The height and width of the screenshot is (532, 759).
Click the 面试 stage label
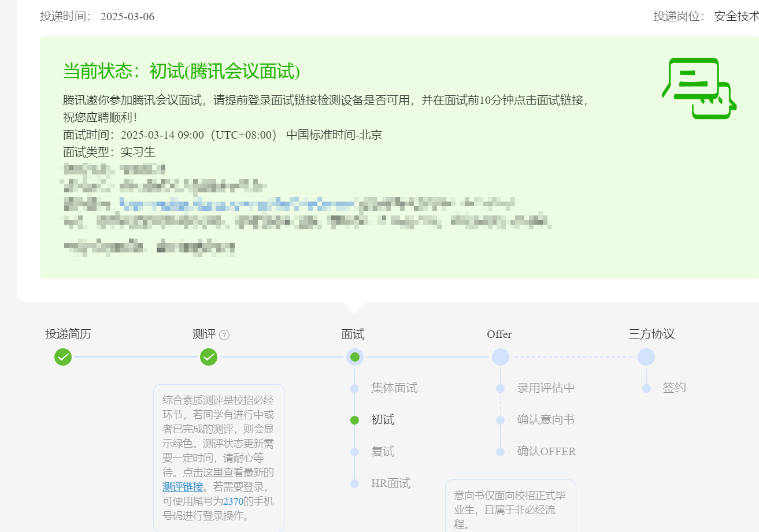pos(353,334)
